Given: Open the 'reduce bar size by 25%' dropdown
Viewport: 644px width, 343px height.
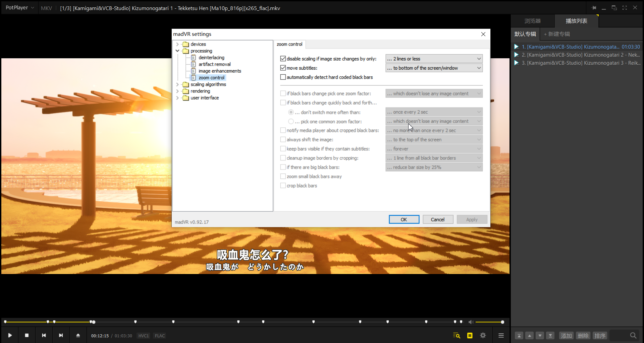Looking at the screenshot, I should point(434,167).
